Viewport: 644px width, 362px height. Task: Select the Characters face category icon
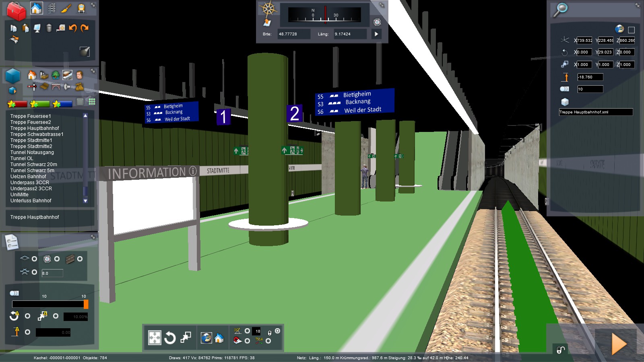(79, 75)
